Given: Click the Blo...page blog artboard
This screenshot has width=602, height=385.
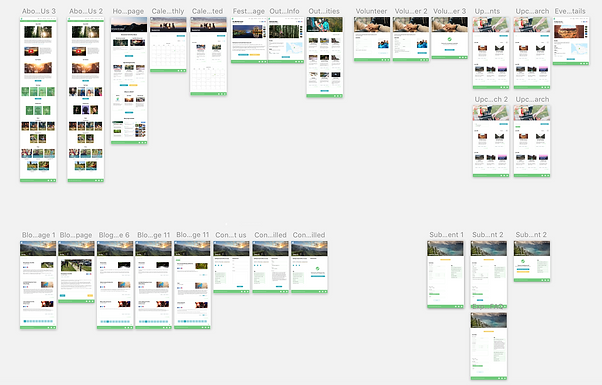Looking at the screenshot, I should [x=76, y=272].
